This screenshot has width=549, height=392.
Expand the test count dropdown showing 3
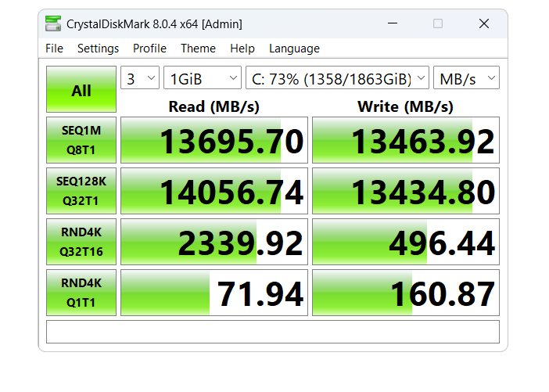[x=140, y=77]
